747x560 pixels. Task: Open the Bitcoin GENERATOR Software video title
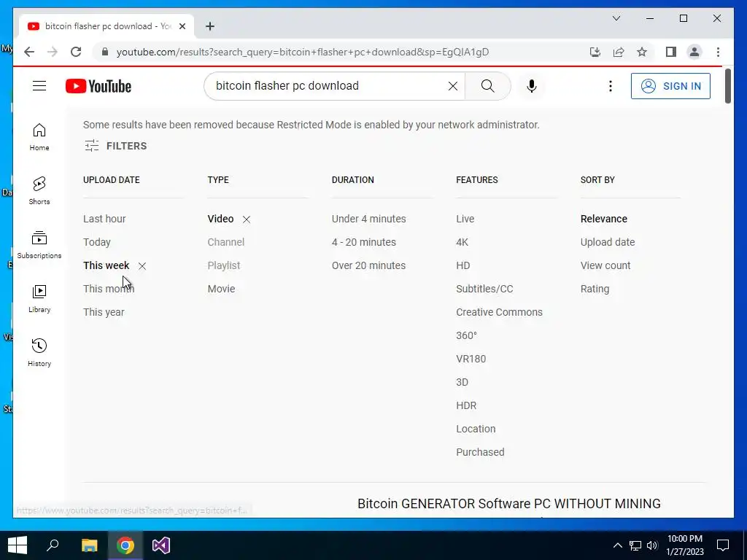[x=508, y=503]
